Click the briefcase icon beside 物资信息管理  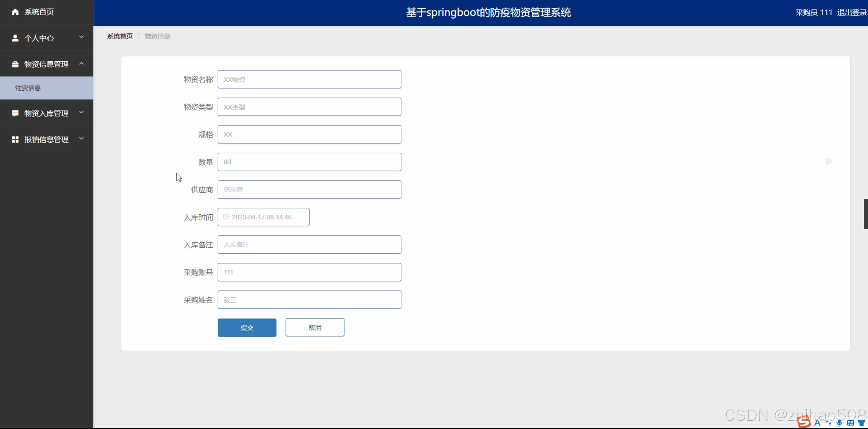(15, 64)
